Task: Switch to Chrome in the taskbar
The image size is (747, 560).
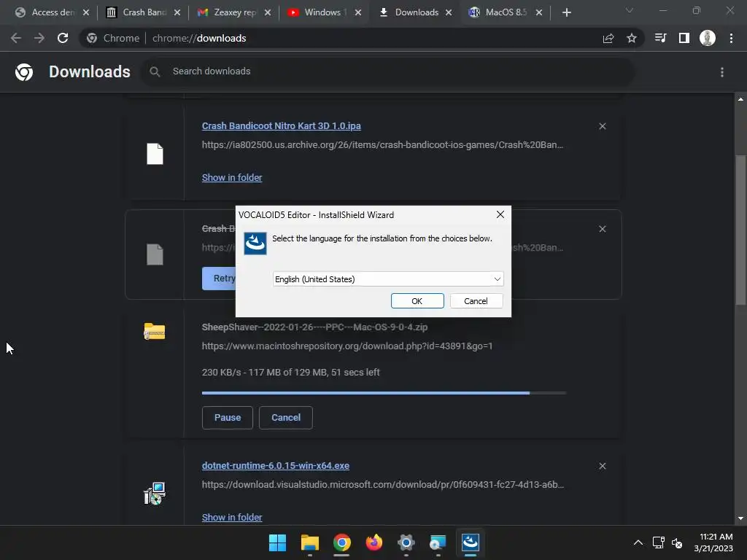Action: click(x=341, y=542)
